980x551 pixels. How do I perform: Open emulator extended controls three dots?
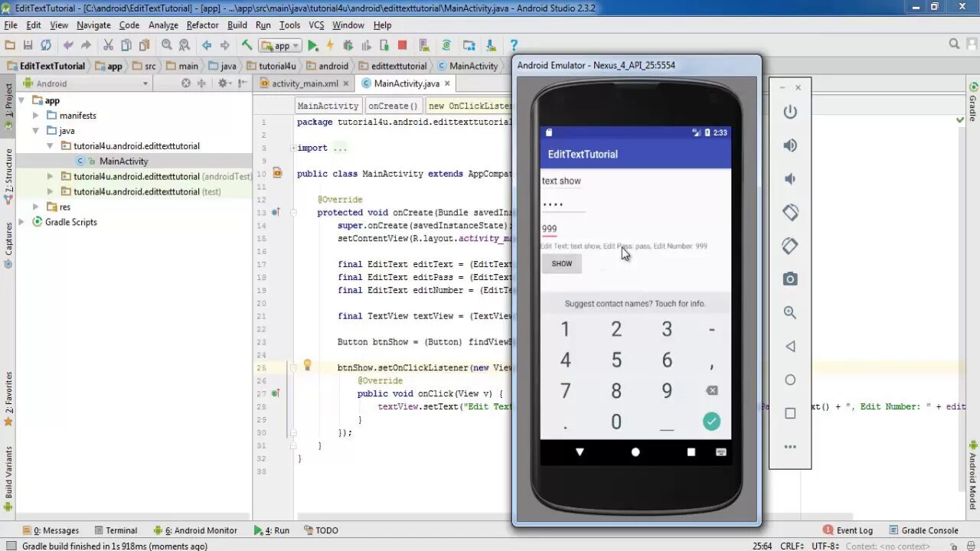tap(790, 447)
